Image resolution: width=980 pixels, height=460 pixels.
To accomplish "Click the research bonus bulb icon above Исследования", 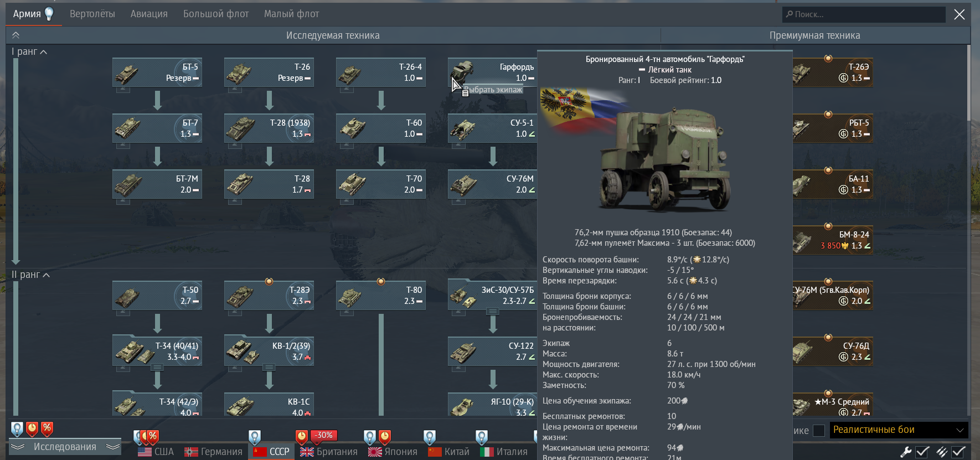I will [x=17, y=429].
